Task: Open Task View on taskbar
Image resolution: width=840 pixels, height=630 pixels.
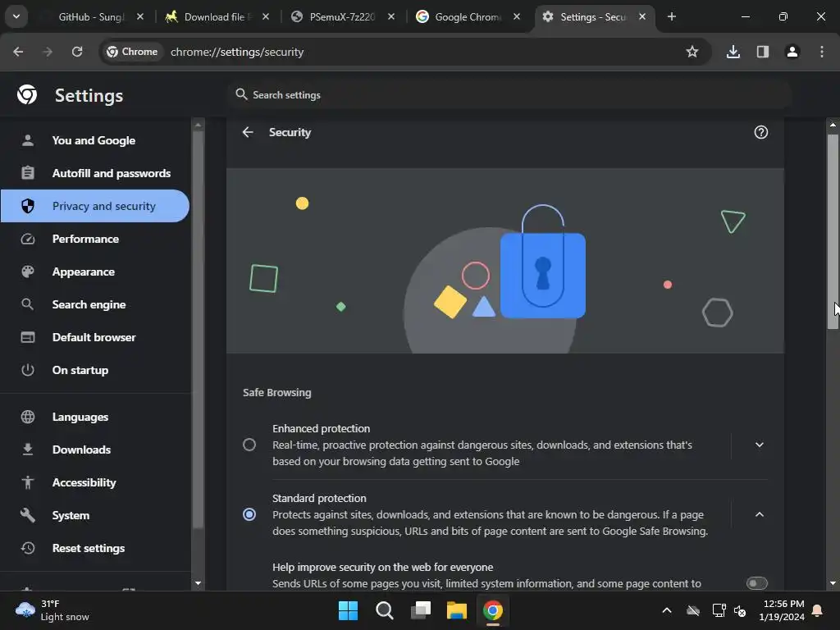Action: tap(421, 610)
